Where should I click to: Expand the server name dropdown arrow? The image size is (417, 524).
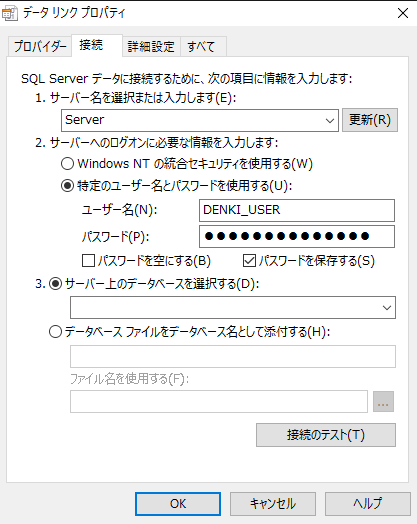[329, 120]
